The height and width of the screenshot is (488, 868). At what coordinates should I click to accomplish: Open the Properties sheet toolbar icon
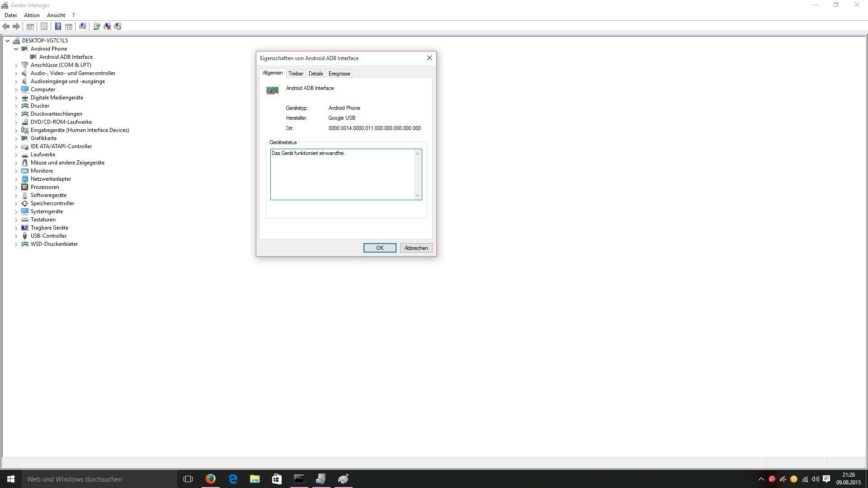click(44, 27)
